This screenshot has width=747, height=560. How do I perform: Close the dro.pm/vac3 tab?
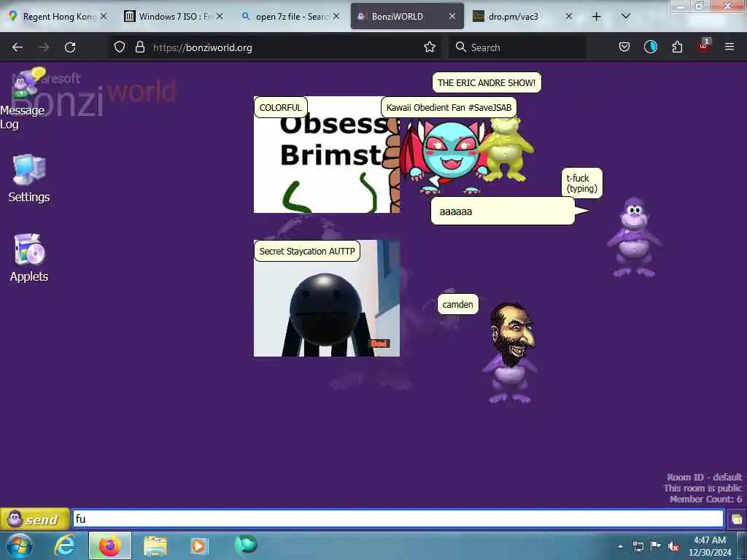click(569, 16)
